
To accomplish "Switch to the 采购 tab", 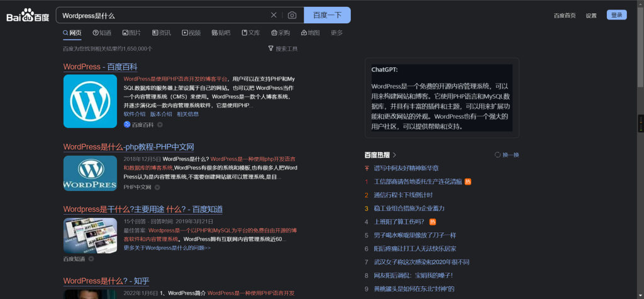I will pos(280,33).
